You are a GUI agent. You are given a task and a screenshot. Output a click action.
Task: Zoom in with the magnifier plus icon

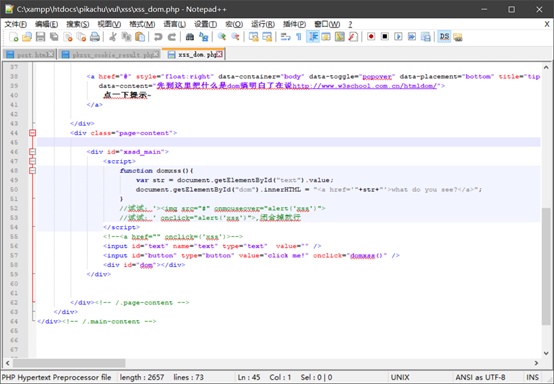pos(222,37)
